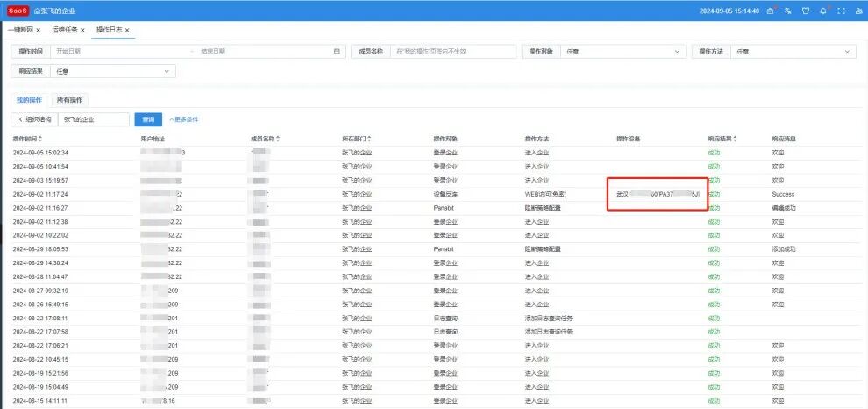
Task: Switch to the 所有操作 tab
Action: point(70,100)
